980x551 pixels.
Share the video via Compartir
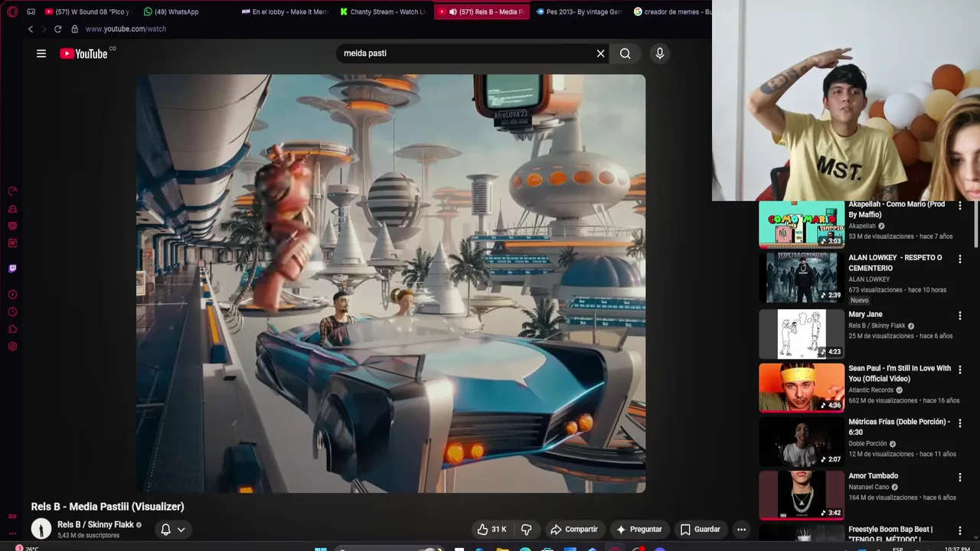573,530
